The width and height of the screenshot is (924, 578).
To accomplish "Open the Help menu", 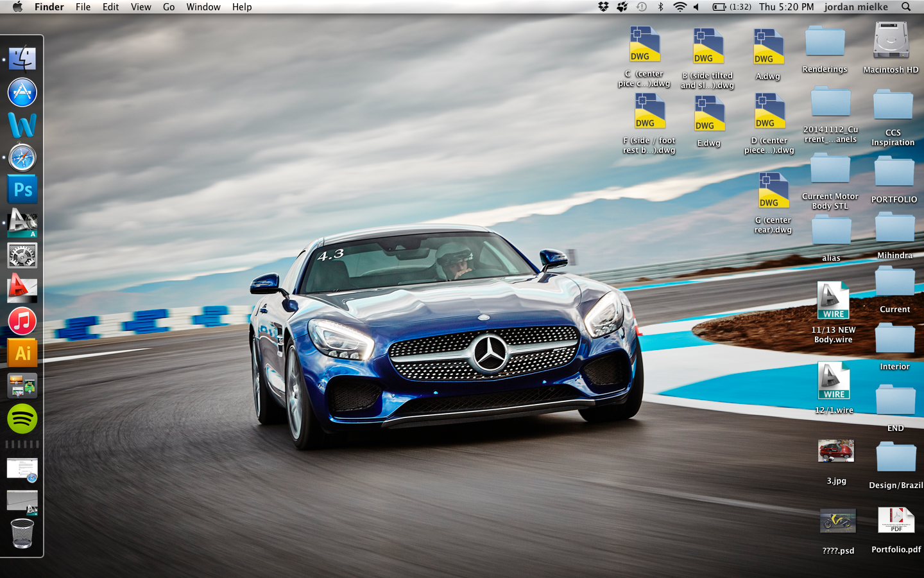I will (x=242, y=6).
